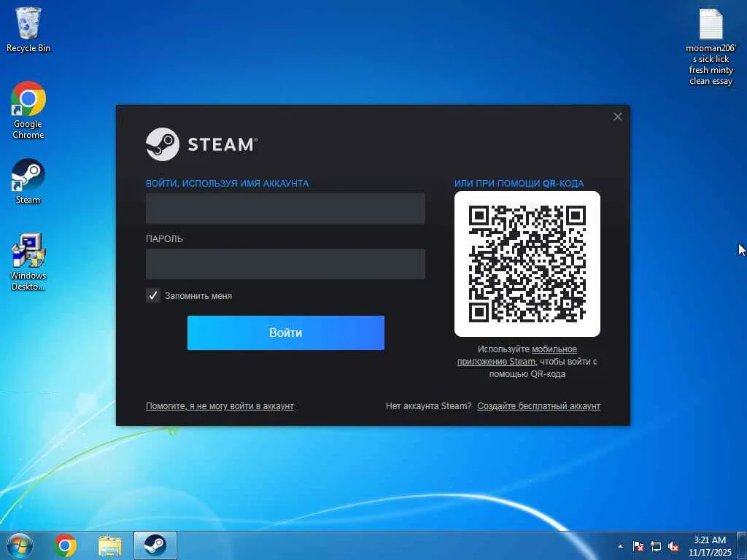Click Помогите, я не могу войти link

click(220, 406)
